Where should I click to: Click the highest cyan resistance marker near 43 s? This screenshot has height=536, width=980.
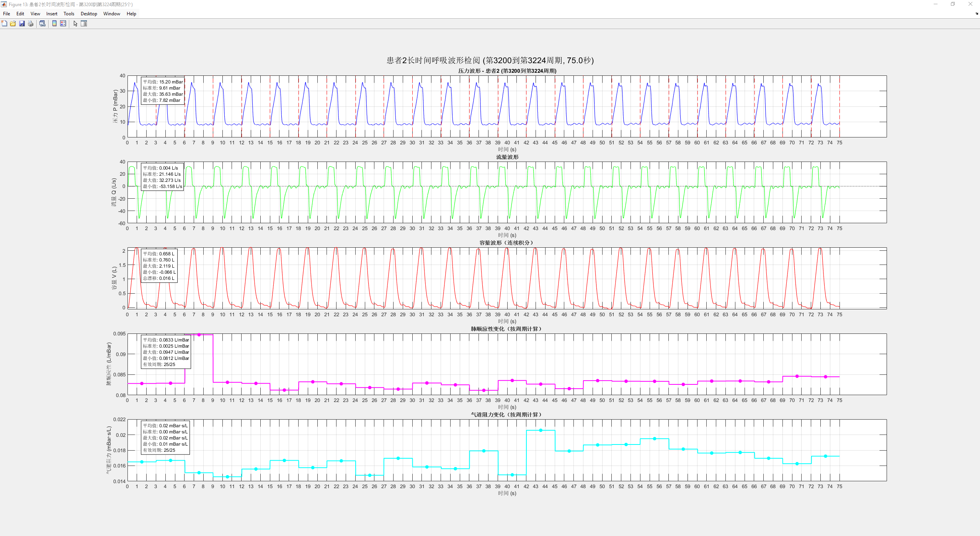coord(541,430)
